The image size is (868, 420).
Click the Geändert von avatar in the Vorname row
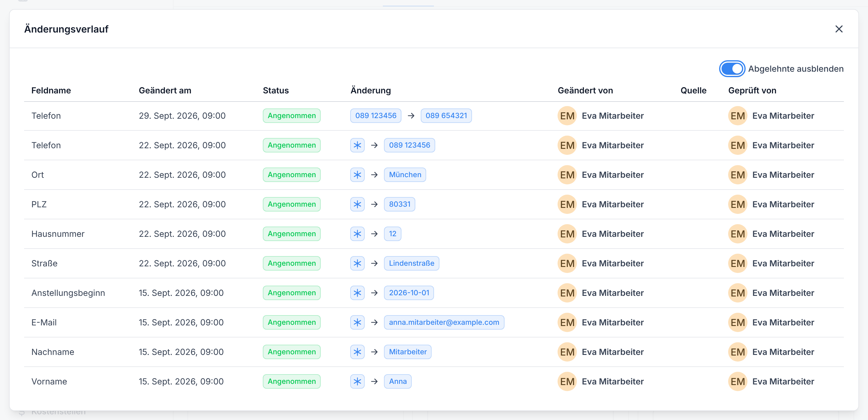567,382
